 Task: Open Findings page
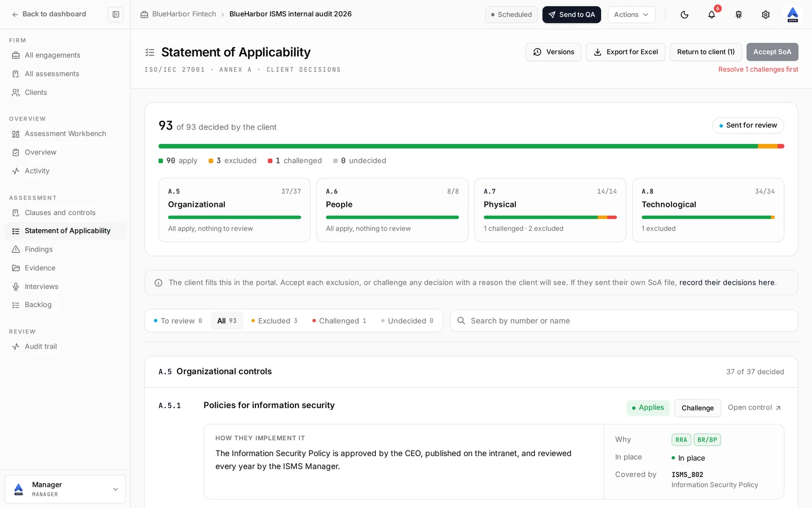[65, 249]
